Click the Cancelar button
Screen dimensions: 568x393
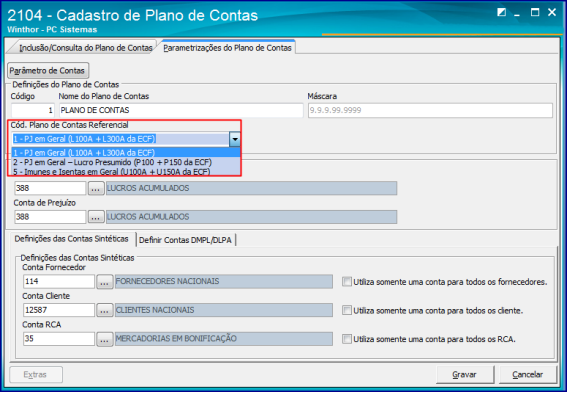click(x=527, y=375)
